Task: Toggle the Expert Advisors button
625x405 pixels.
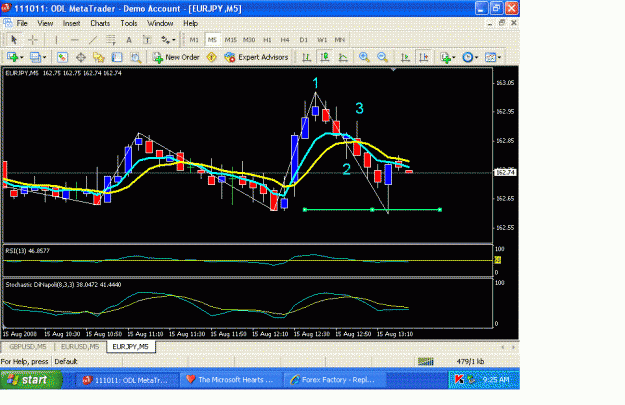Action: click(x=256, y=57)
